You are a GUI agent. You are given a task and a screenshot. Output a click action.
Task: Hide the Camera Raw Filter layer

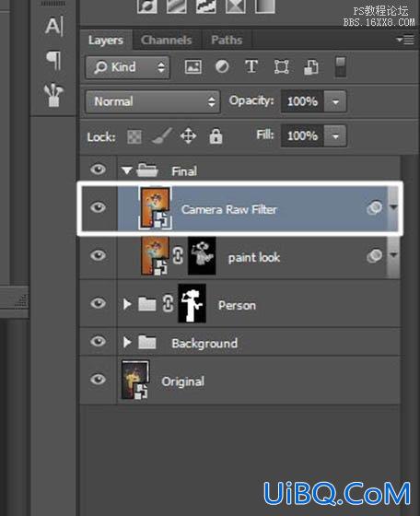click(x=98, y=207)
